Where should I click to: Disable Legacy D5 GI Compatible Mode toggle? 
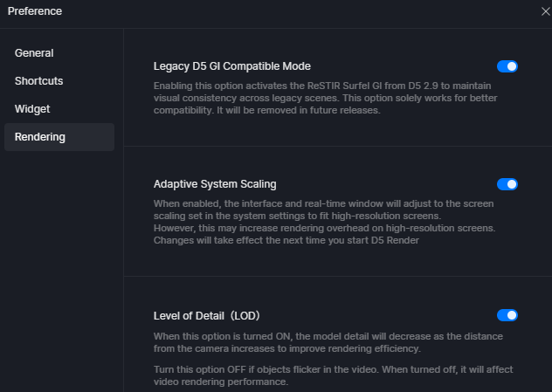(x=507, y=66)
